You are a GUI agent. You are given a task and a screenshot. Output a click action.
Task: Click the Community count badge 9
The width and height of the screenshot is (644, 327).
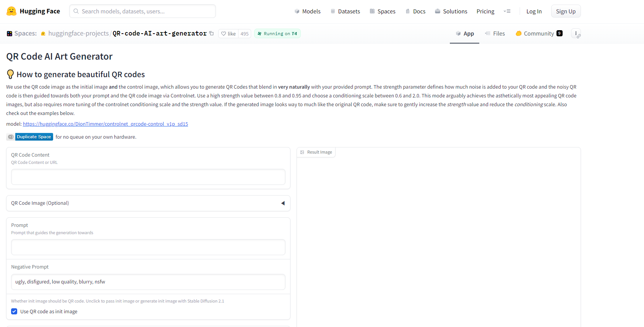click(x=560, y=33)
